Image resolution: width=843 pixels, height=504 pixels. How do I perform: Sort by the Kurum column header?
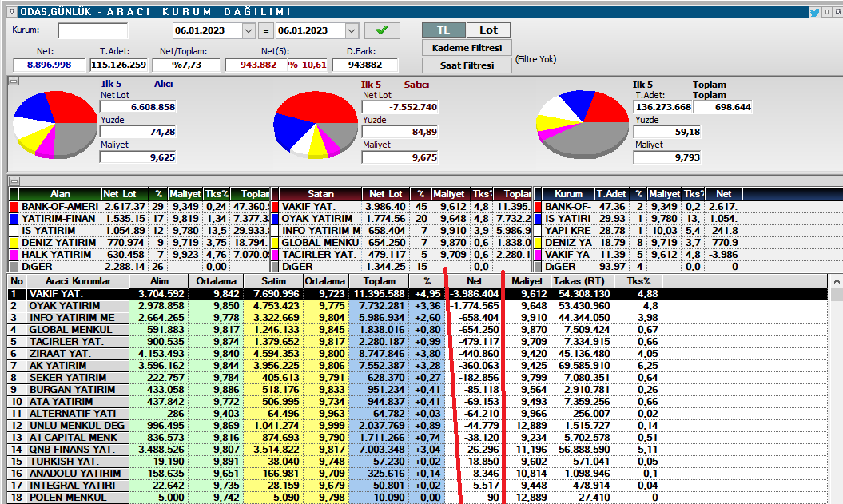[x=568, y=194]
